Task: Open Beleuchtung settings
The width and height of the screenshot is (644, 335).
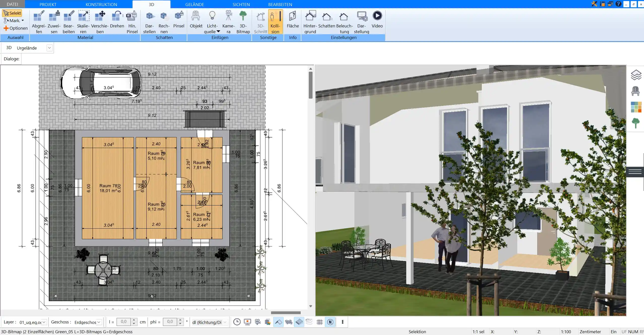Action: click(344, 22)
